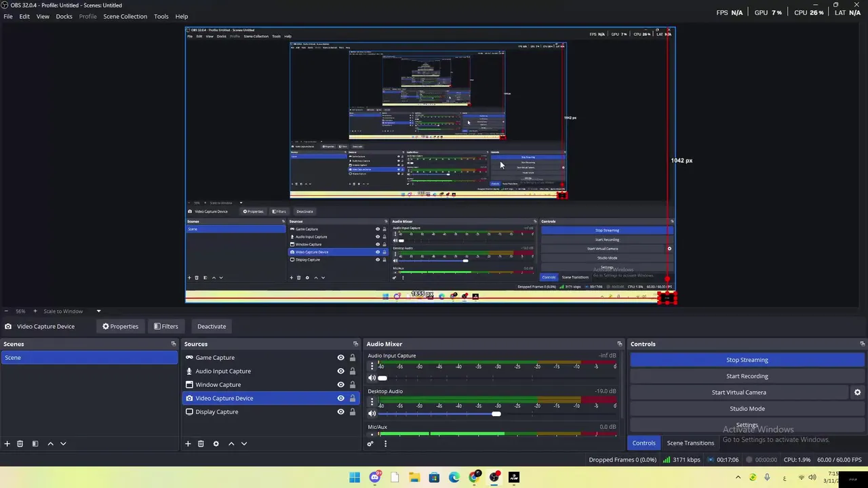
Task: Open Desktop Audio three-dot options
Action: 372,401
